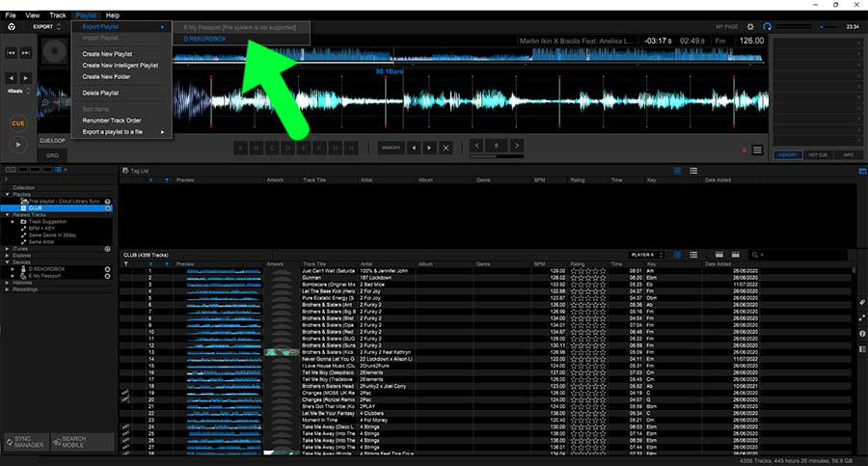Select Renumber Track Order entry
Viewport: 868px width, 466px height.
(112, 121)
